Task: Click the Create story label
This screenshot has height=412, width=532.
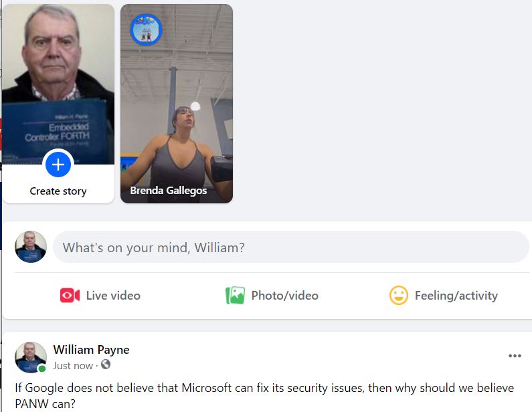Action: pyautogui.click(x=58, y=191)
